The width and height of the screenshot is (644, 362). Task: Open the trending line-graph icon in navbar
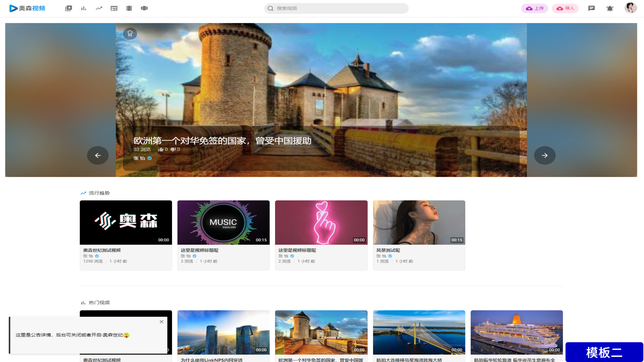tap(99, 8)
